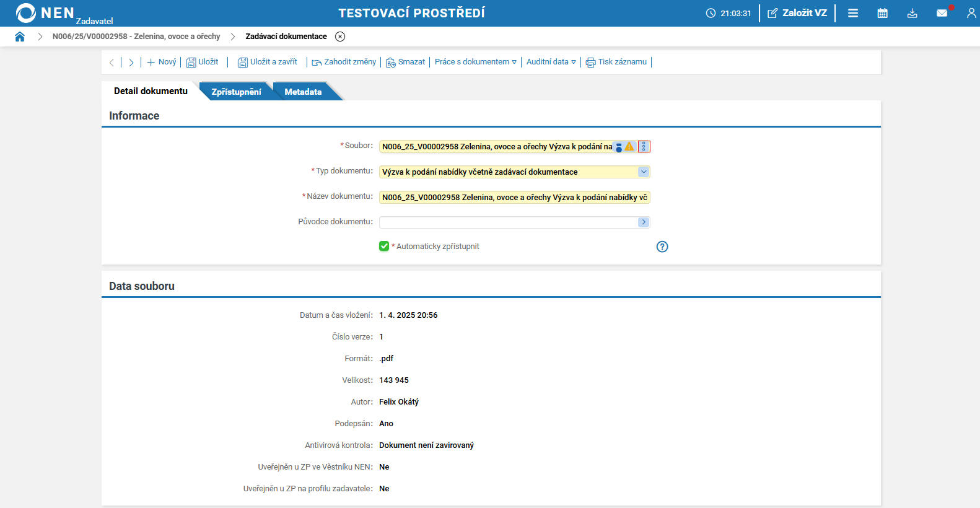Click the date value 1. 4. 2025 20:56
The width and height of the screenshot is (980, 508).
[x=408, y=315]
